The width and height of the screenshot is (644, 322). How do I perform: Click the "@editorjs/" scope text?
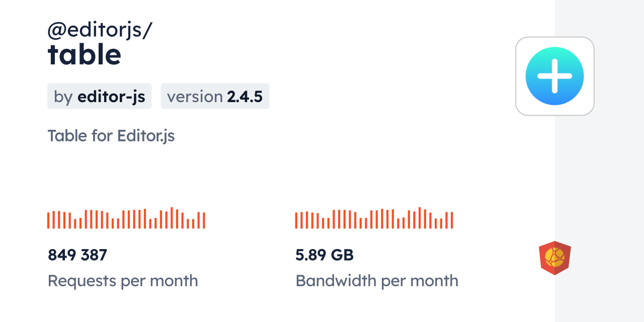pos(100,31)
